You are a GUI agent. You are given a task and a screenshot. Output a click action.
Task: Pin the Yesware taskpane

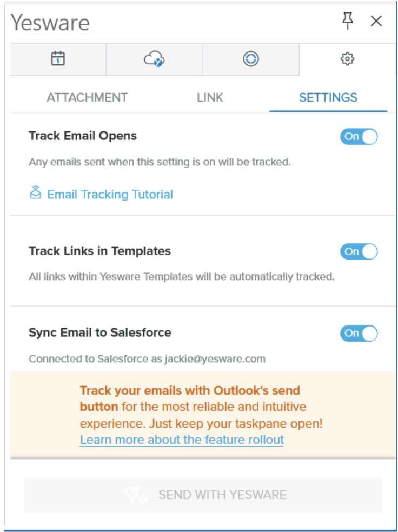coord(348,21)
